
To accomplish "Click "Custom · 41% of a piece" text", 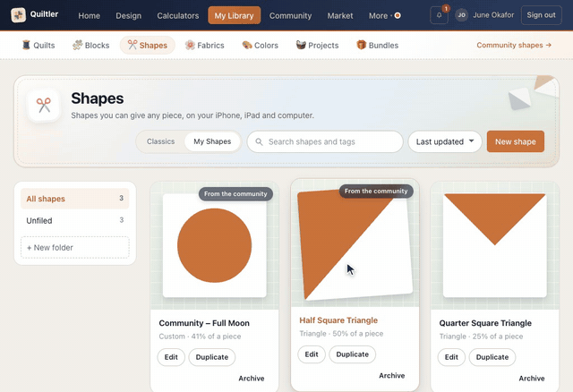I will pyautogui.click(x=200, y=337).
